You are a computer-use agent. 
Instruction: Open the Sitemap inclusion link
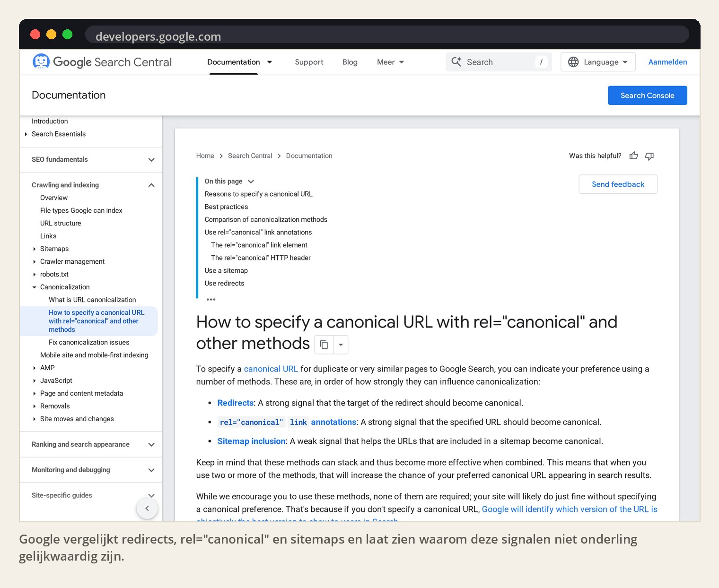[251, 441]
